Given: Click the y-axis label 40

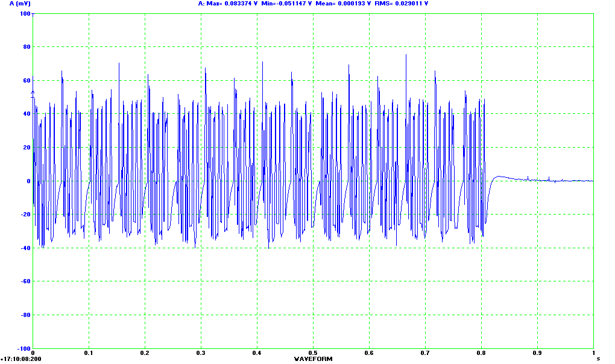Looking at the screenshot, I should pos(27,114).
